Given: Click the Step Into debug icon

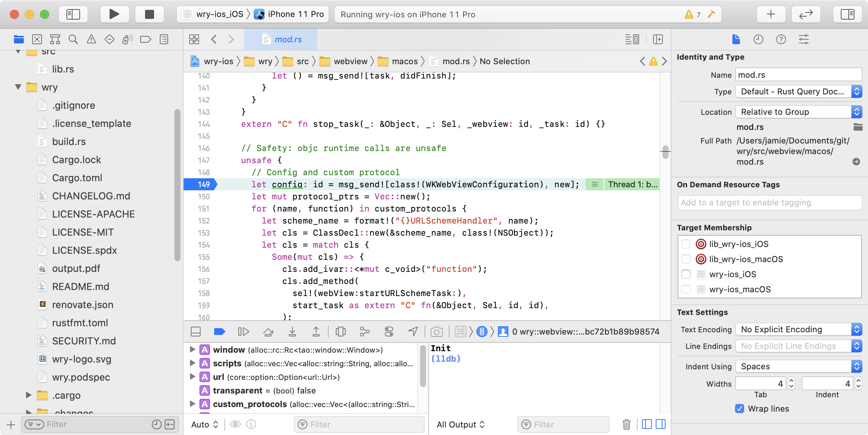Looking at the screenshot, I should (x=292, y=332).
